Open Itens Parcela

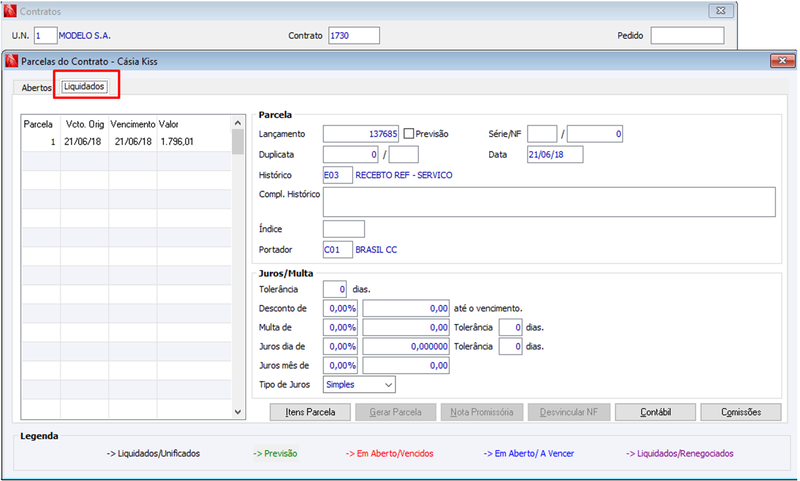tap(310, 412)
